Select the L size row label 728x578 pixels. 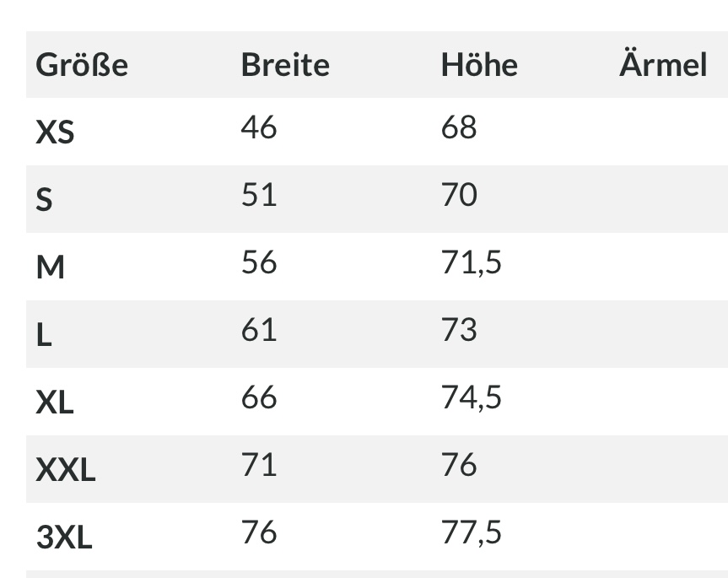[x=44, y=334]
